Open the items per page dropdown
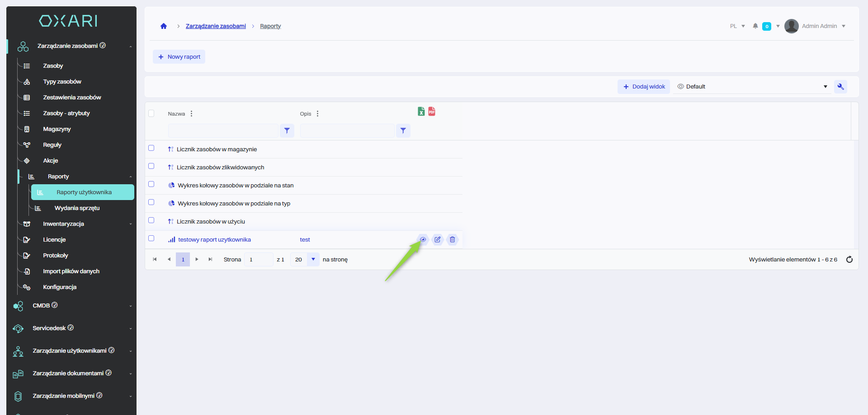Screen dimensions: 868x415 click(x=313, y=259)
